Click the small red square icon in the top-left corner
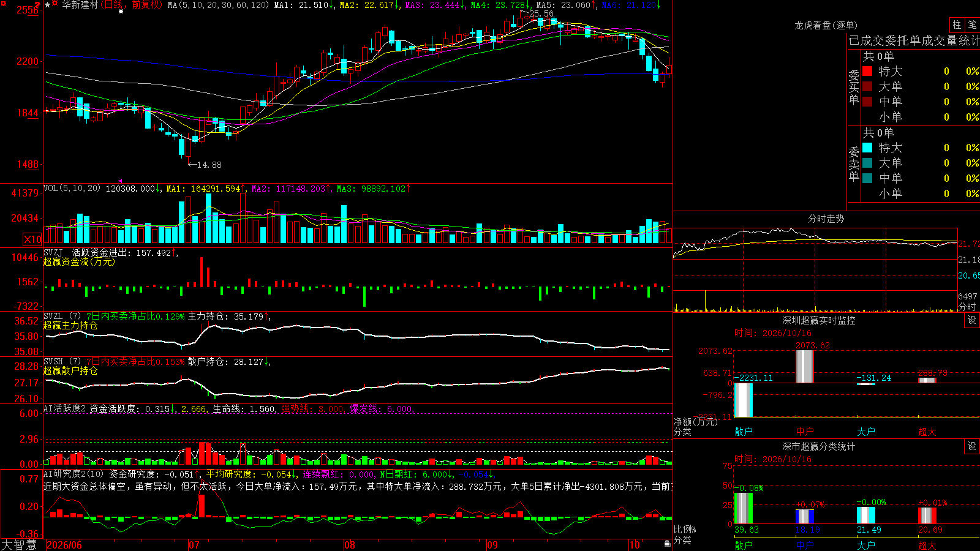 pyautogui.click(x=4, y=4)
